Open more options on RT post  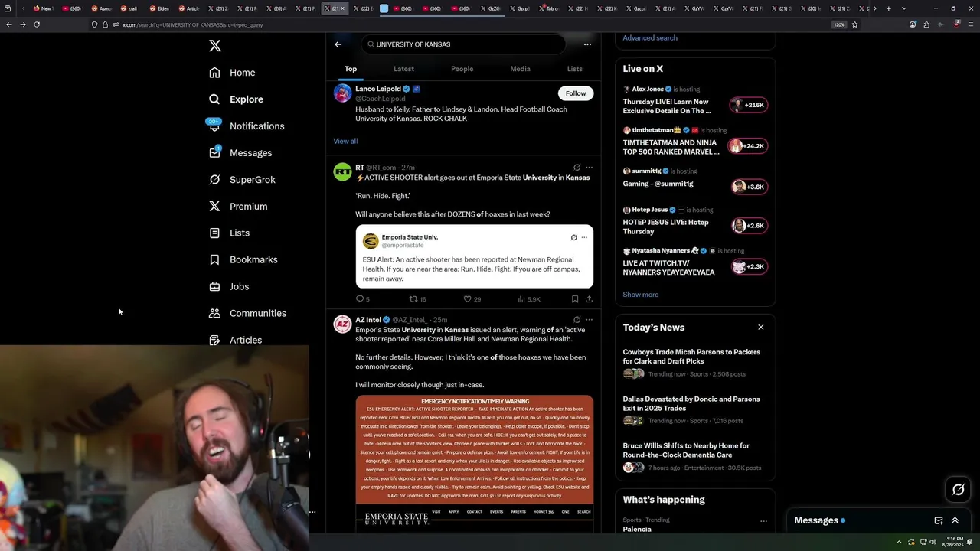589,168
